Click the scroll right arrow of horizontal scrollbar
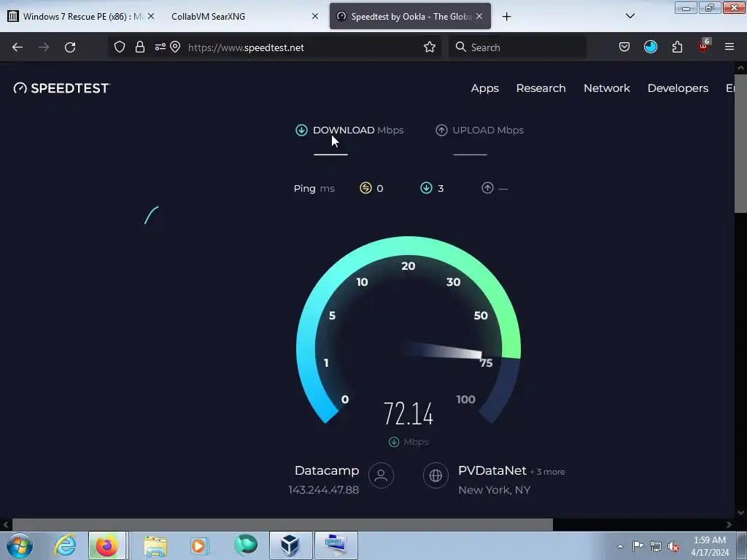Viewport: 747px width, 560px height. pos(729,524)
